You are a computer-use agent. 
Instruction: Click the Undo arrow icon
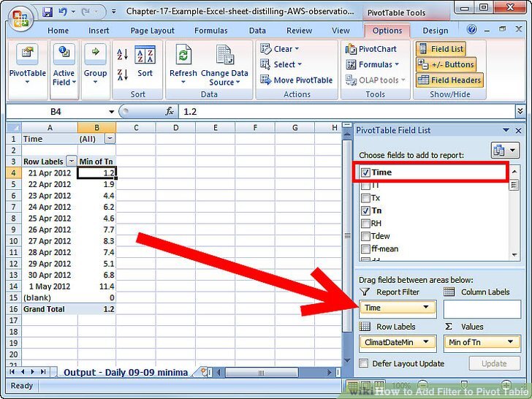click(63, 12)
